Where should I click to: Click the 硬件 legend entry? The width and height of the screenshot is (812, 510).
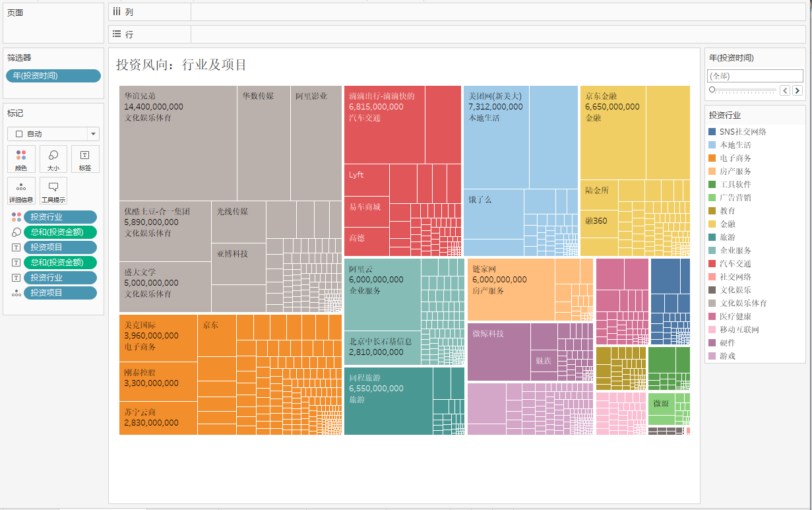click(x=727, y=343)
